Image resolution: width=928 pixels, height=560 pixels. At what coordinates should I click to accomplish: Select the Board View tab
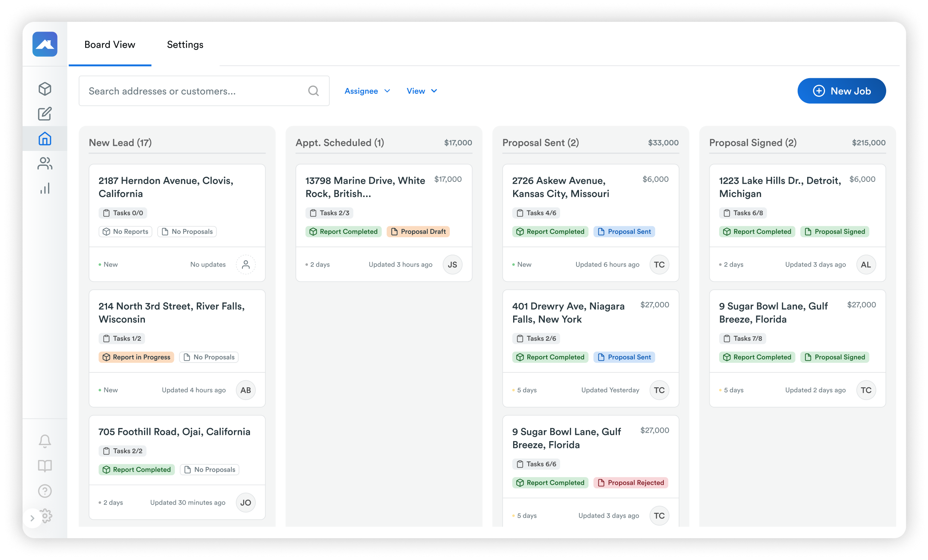(x=110, y=44)
